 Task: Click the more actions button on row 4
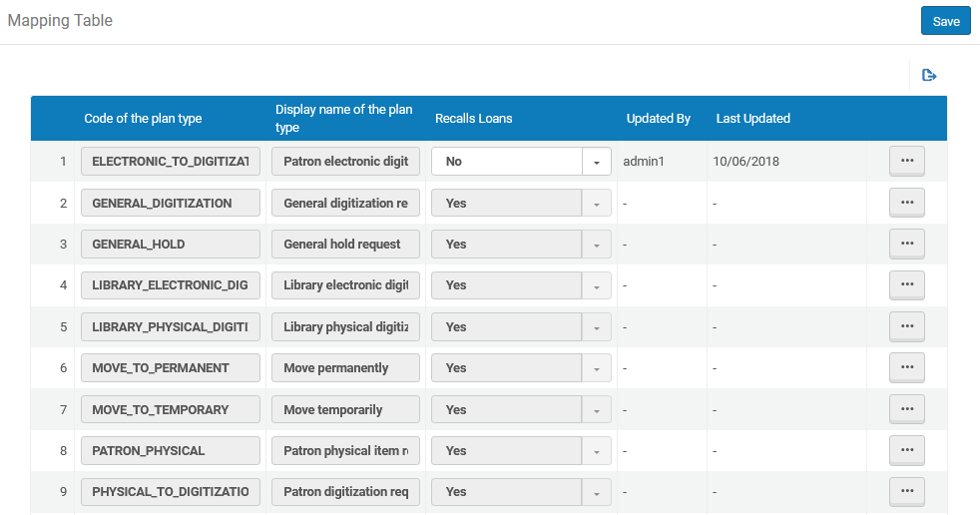pyautogui.click(x=906, y=285)
